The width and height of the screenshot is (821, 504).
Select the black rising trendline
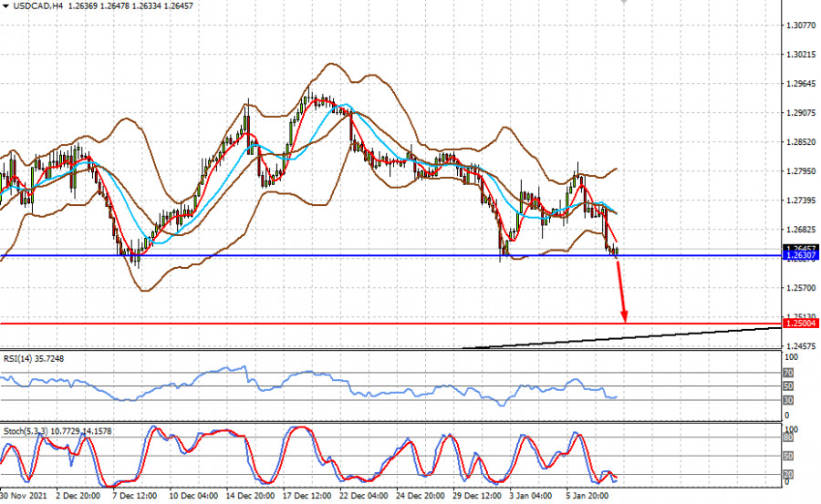click(621, 337)
